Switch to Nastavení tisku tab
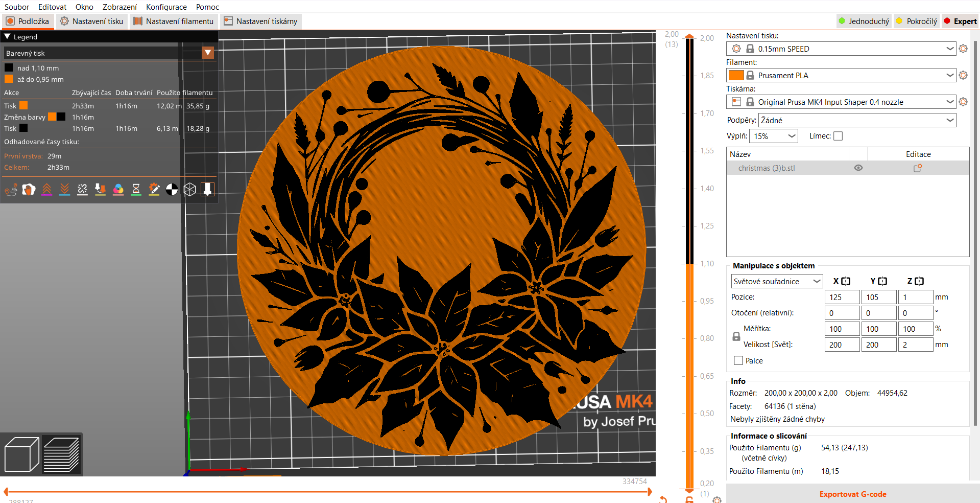 [x=92, y=21]
